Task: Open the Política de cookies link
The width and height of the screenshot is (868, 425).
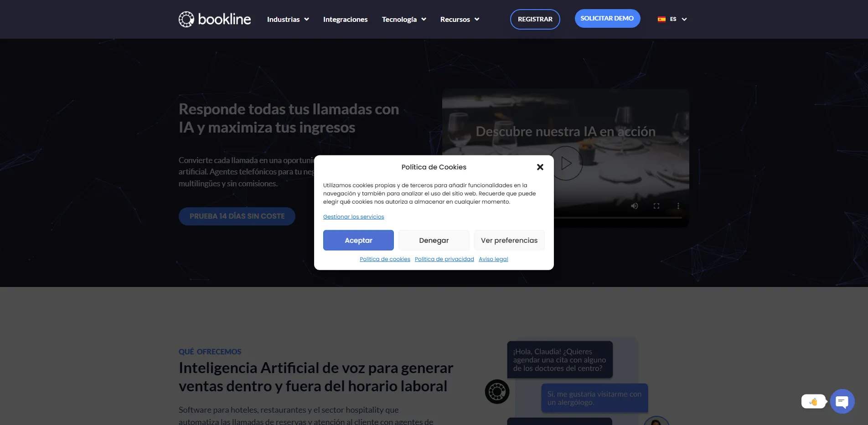Action: (385, 259)
